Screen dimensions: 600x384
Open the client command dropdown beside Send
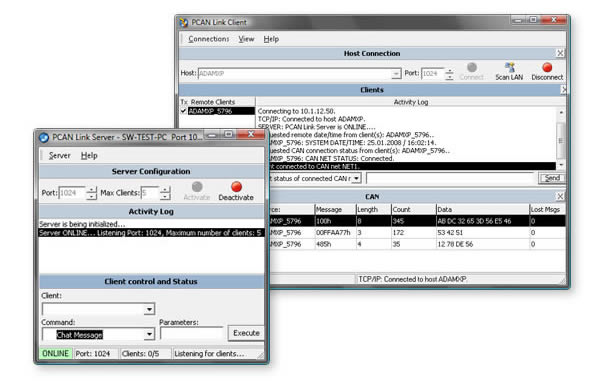(x=356, y=178)
